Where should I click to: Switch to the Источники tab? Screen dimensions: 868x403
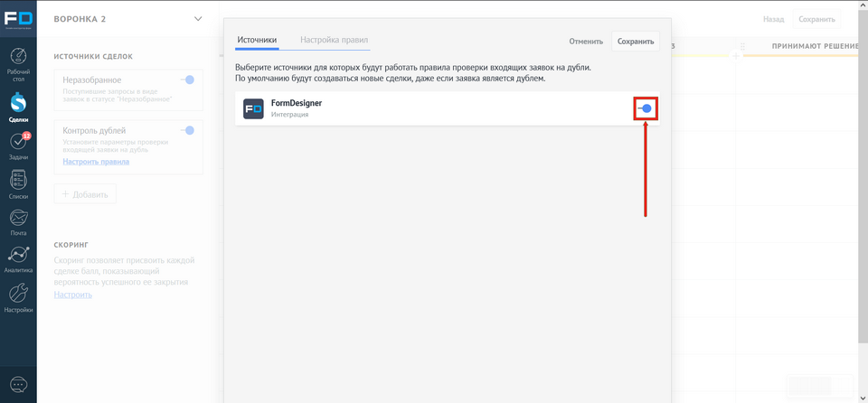pos(257,41)
